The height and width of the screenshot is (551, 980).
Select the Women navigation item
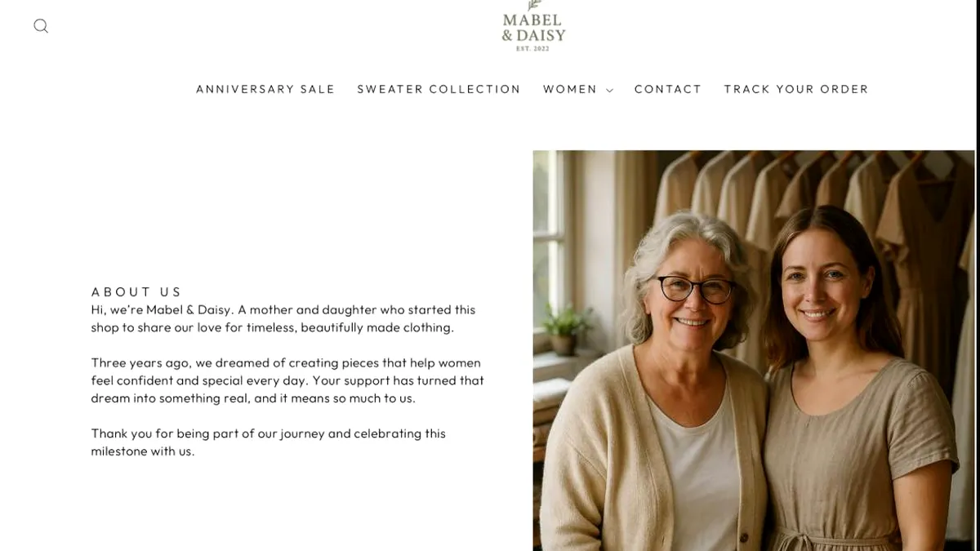[570, 90]
